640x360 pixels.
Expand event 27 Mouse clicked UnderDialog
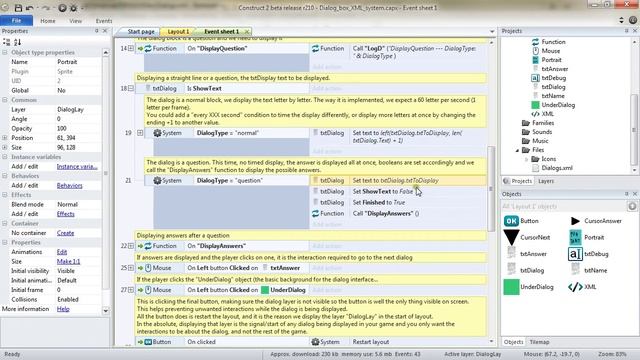pyautogui.click(x=131, y=290)
